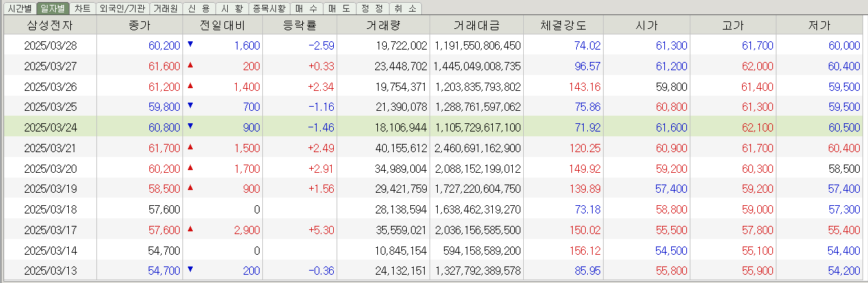Click the 고가 column header

732,25
